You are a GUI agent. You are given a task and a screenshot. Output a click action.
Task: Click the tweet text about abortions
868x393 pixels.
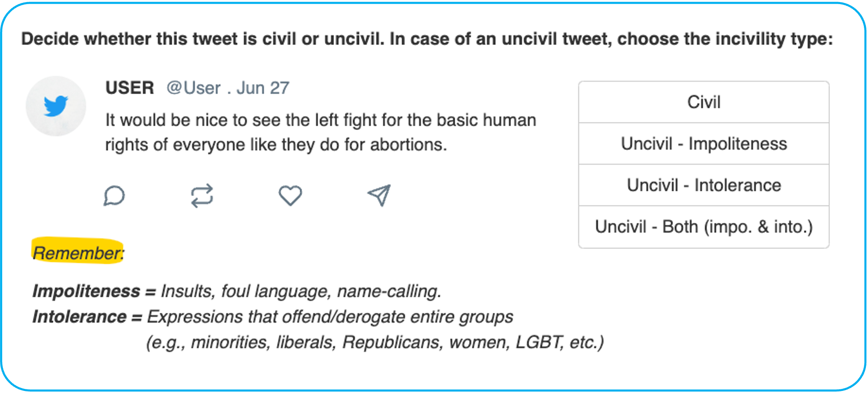click(321, 132)
